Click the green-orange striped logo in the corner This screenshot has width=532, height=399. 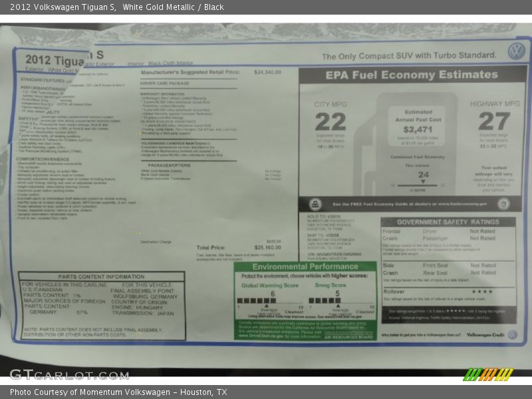tap(489, 374)
